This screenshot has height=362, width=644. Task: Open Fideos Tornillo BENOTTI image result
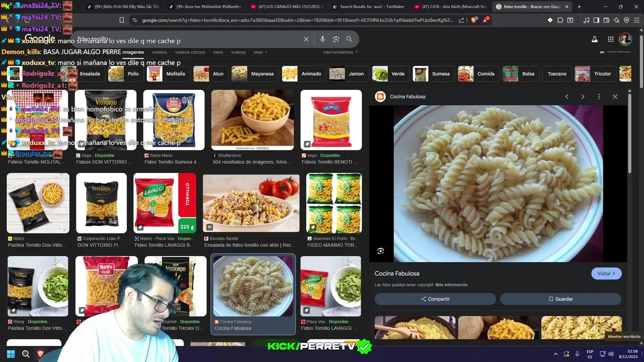[x=331, y=120]
